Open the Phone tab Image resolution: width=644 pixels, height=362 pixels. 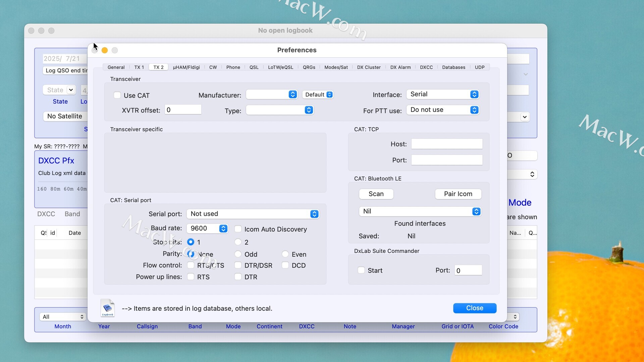pyautogui.click(x=233, y=67)
